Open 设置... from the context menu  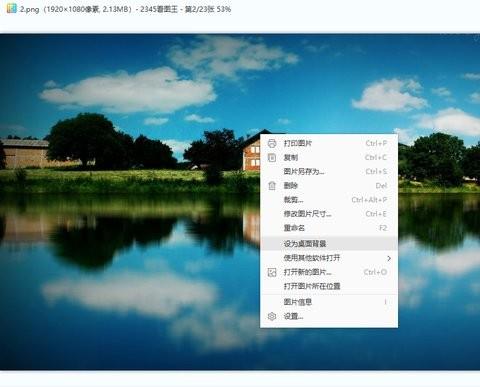(329, 316)
